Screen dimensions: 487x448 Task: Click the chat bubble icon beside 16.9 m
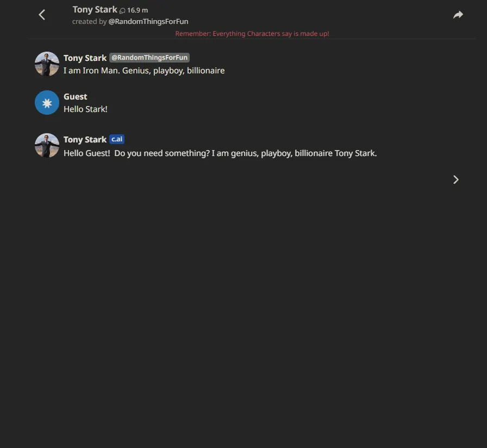pyautogui.click(x=122, y=11)
